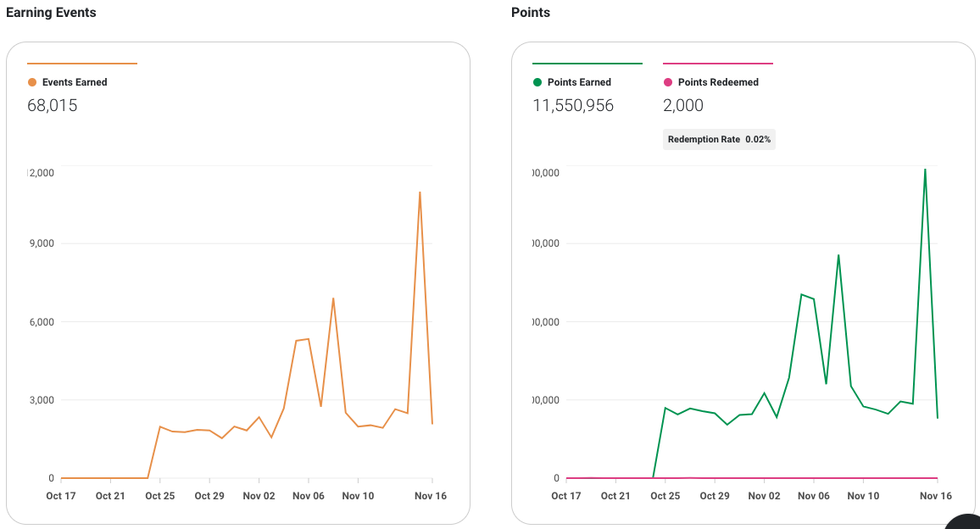Click the green Points Earned legend dot

pyautogui.click(x=537, y=82)
